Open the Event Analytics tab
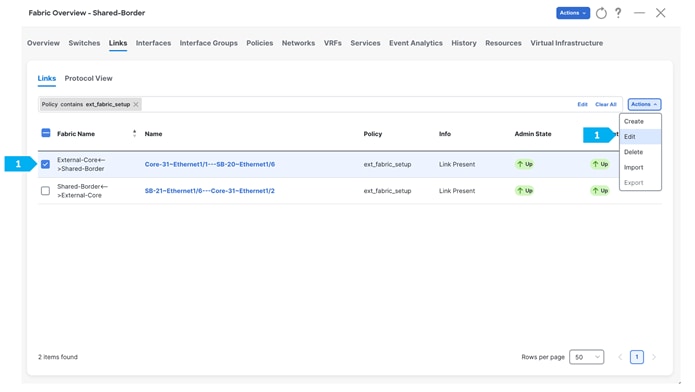Image resolution: width=695 pixels, height=392 pixels. tap(416, 43)
